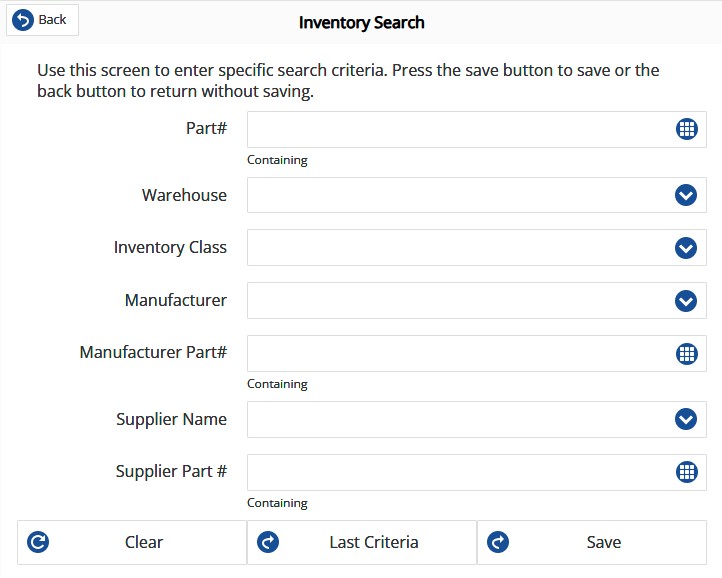
Task: Expand the Supplier Name dropdown arrow
Action: 686,419
